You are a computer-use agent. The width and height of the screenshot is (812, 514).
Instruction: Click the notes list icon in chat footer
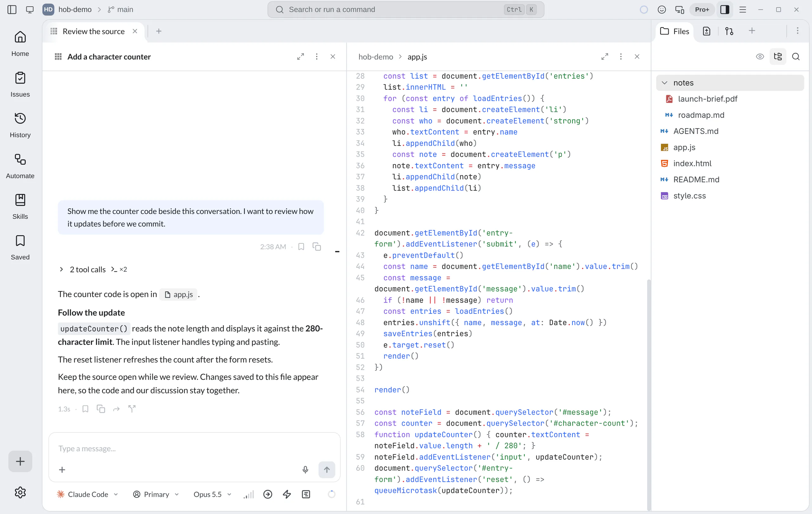coord(306,494)
